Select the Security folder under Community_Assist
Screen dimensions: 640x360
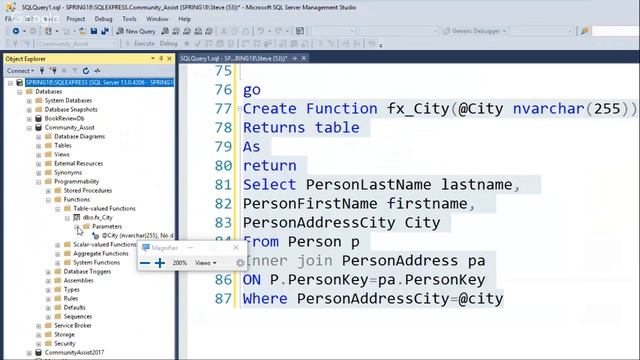[64, 343]
